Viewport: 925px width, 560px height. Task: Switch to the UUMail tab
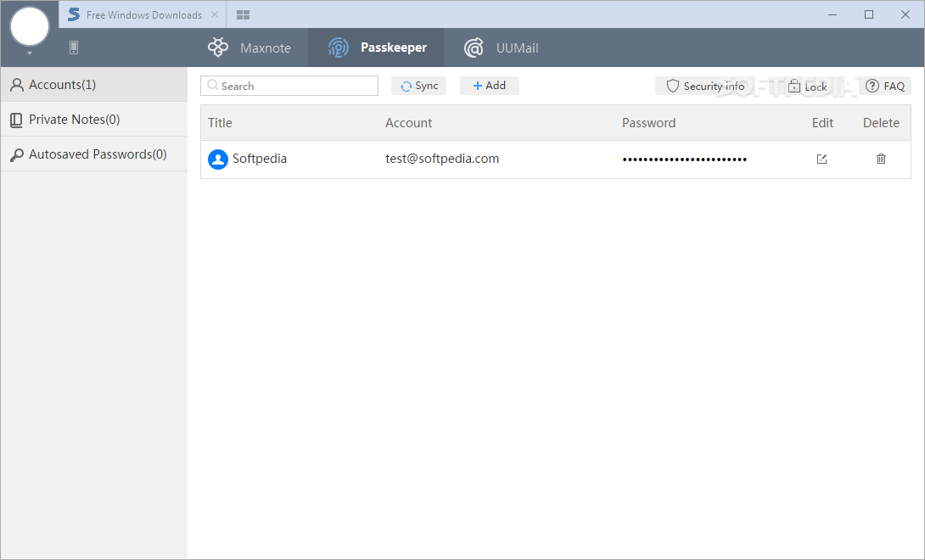point(500,48)
